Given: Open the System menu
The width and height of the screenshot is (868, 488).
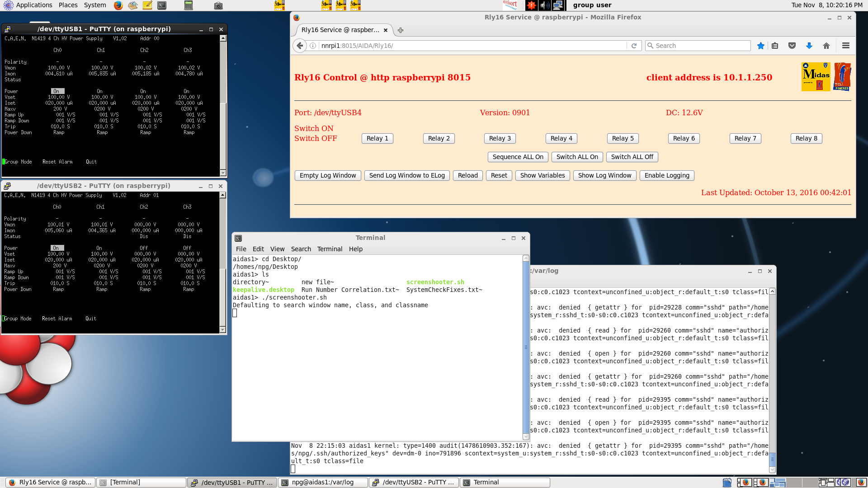Looking at the screenshot, I should (95, 5).
